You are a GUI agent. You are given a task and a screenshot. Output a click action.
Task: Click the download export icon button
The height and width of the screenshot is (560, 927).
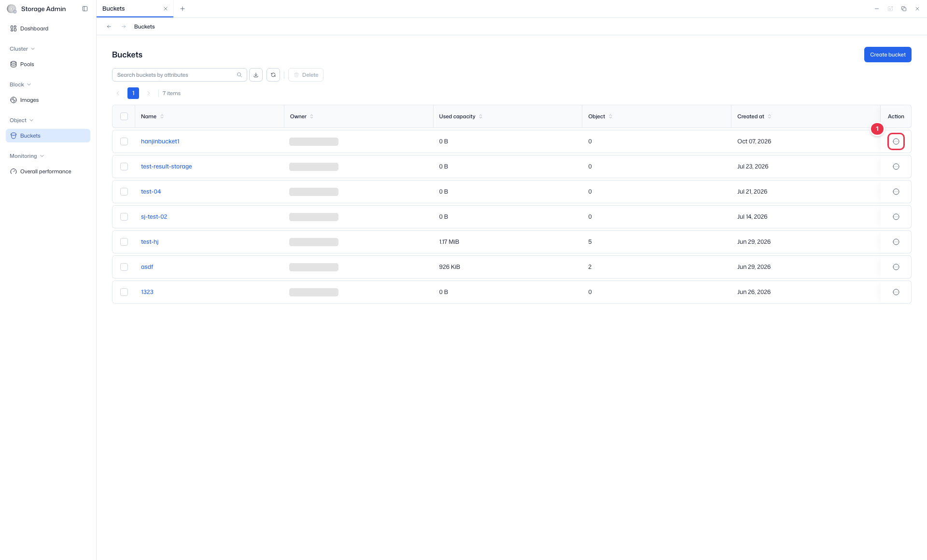256,75
